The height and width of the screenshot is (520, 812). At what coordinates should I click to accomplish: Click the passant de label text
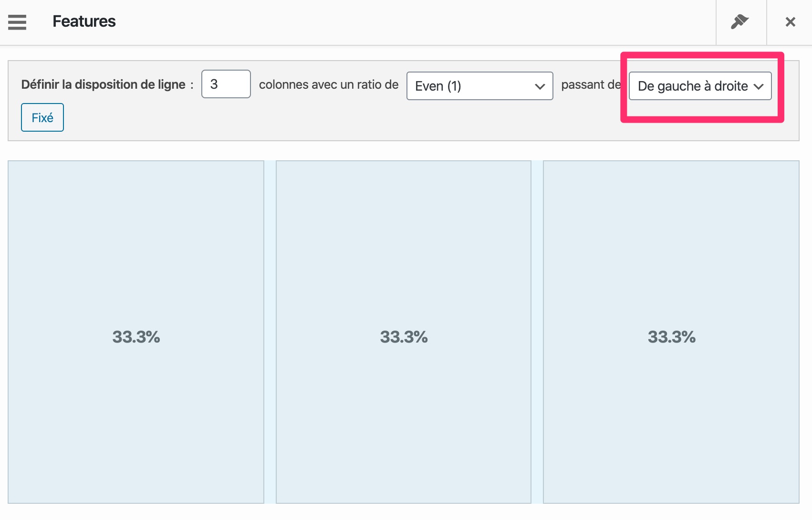(591, 84)
